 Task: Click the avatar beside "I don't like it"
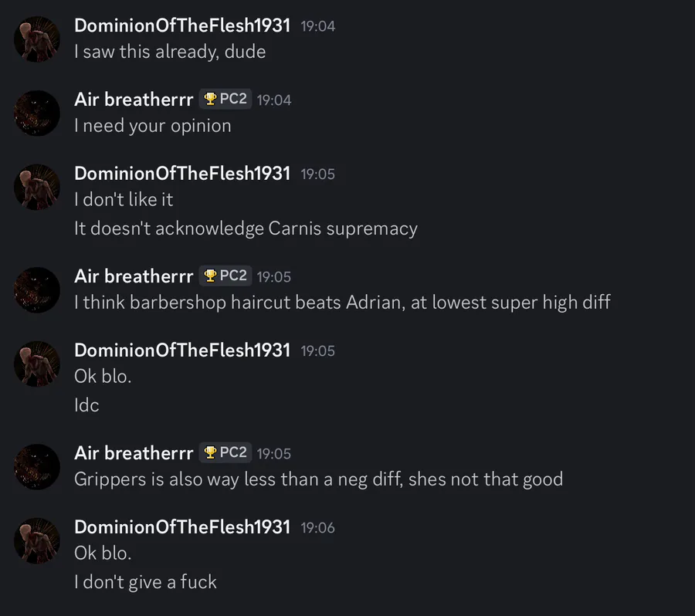36,187
